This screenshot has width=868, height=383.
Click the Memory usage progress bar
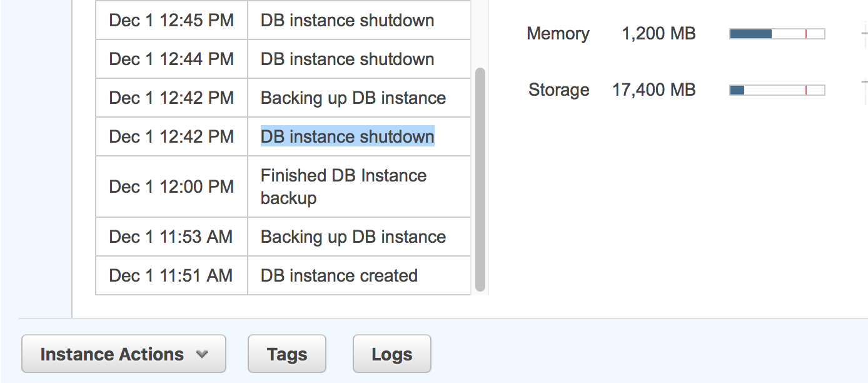point(775,33)
